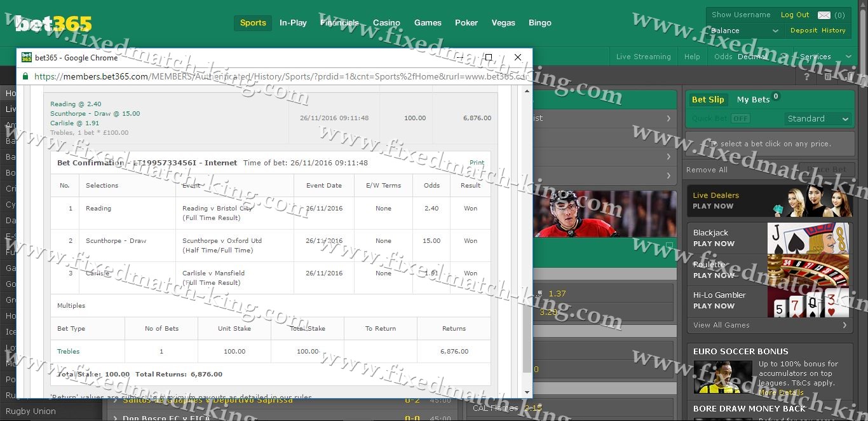Open the Blackjack Play Now tile
The height and width of the screenshot is (421, 868).
(x=770, y=238)
